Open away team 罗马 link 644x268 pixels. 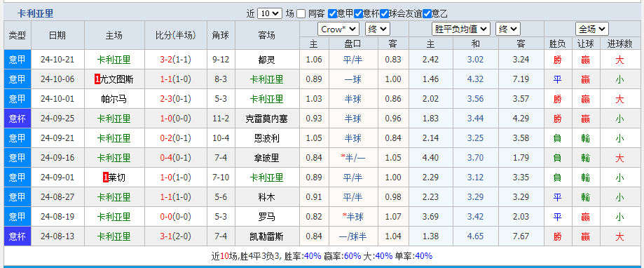[267, 217]
